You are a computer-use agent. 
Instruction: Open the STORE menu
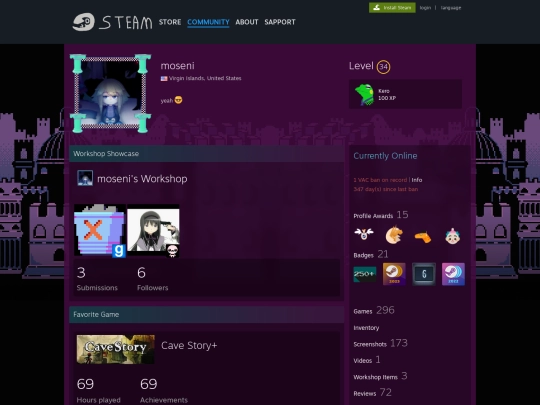click(170, 22)
